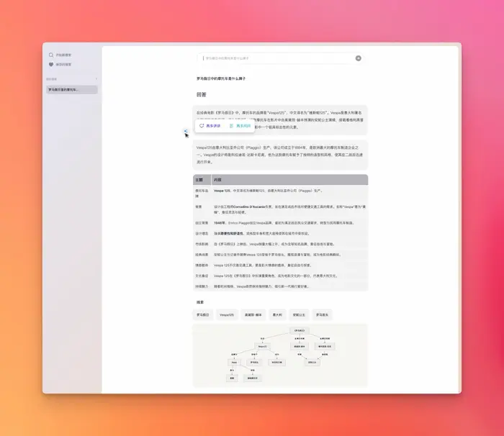
Task: Click the small share icon left of answer
Action: coord(186,132)
